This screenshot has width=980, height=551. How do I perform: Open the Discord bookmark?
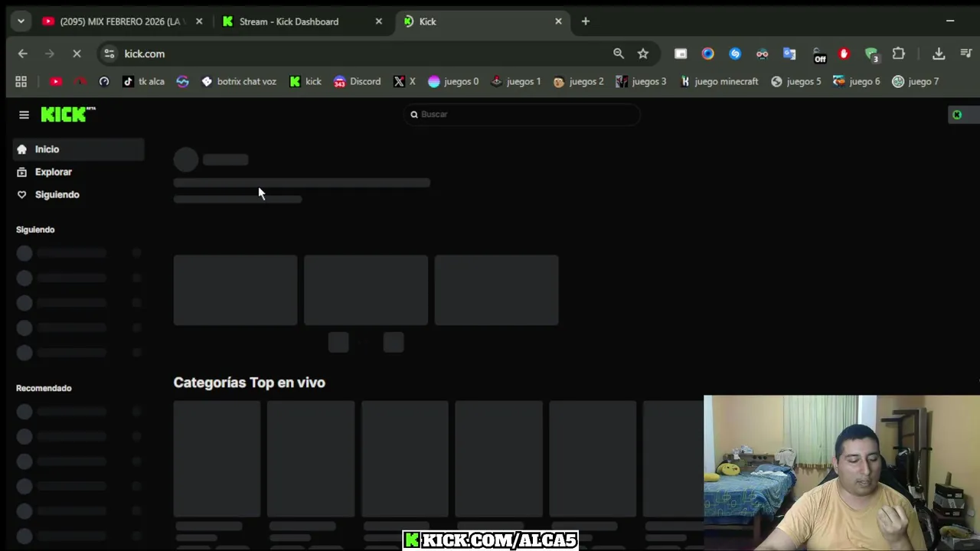[x=357, y=81]
